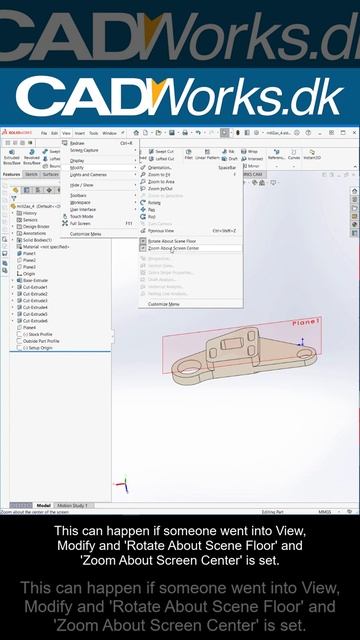Open the Tools menu
The image size is (360, 640).
(93, 133)
